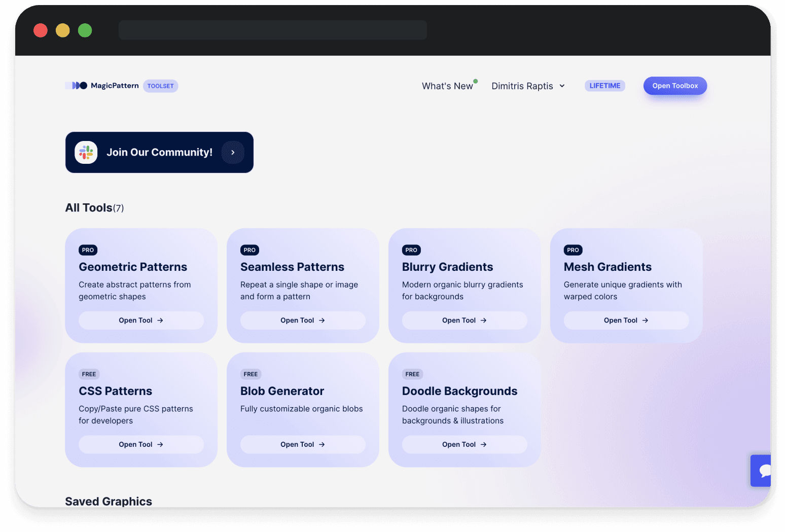
Task: Click the Geometric Patterns card title
Action: [133, 267]
